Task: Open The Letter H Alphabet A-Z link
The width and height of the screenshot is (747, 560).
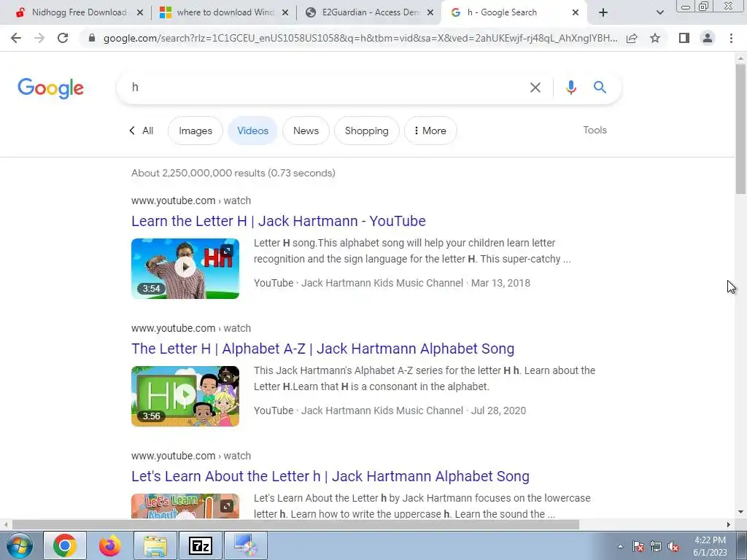Action: pyautogui.click(x=322, y=349)
